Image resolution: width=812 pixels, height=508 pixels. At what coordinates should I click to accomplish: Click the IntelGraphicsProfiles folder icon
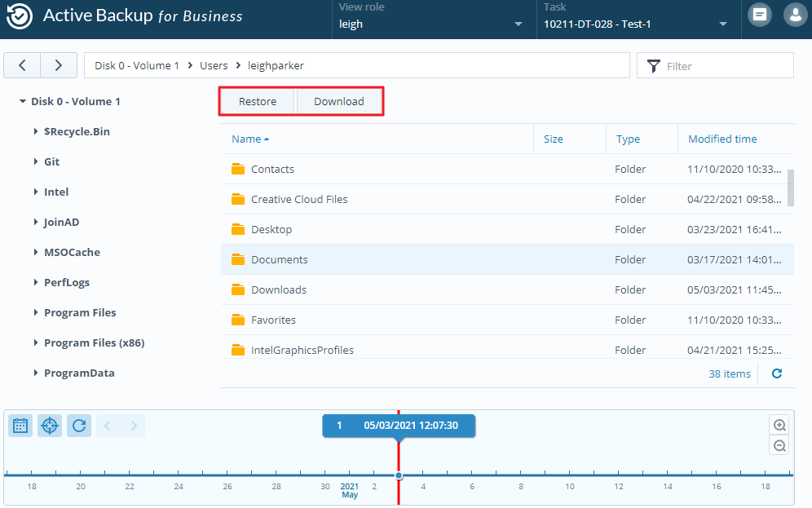[x=238, y=350]
